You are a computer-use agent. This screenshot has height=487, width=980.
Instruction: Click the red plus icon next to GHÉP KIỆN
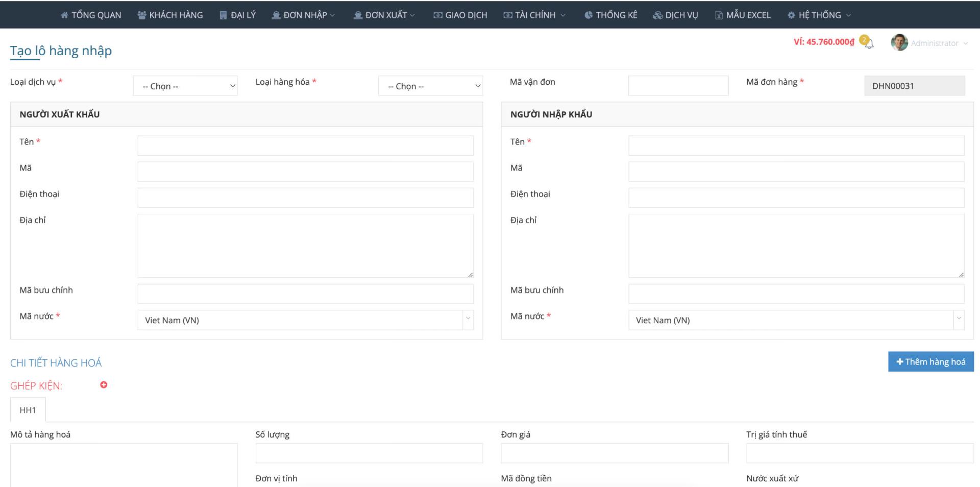[x=104, y=385]
